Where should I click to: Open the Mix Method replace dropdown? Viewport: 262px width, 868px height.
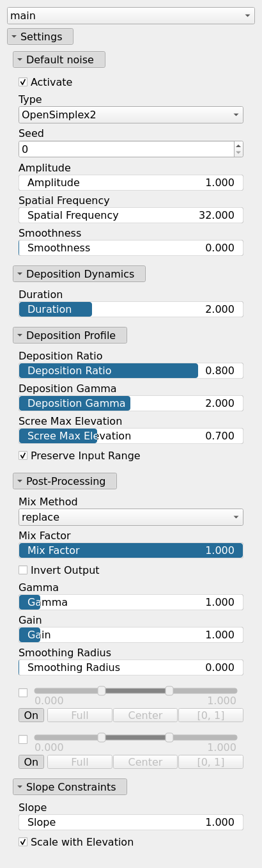tap(131, 517)
